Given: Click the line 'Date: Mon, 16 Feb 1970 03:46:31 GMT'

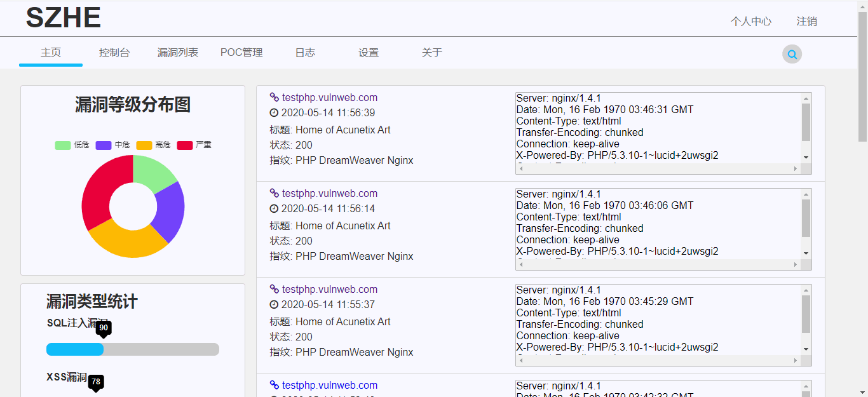Looking at the screenshot, I should [x=605, y=110].
